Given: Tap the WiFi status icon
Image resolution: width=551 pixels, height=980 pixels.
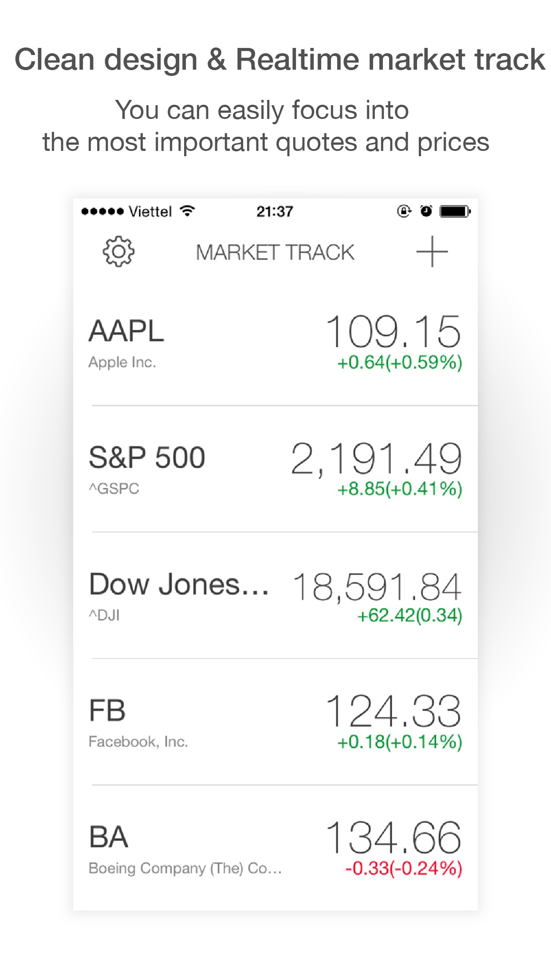Looking at the screenshot, I should point(188,211).
